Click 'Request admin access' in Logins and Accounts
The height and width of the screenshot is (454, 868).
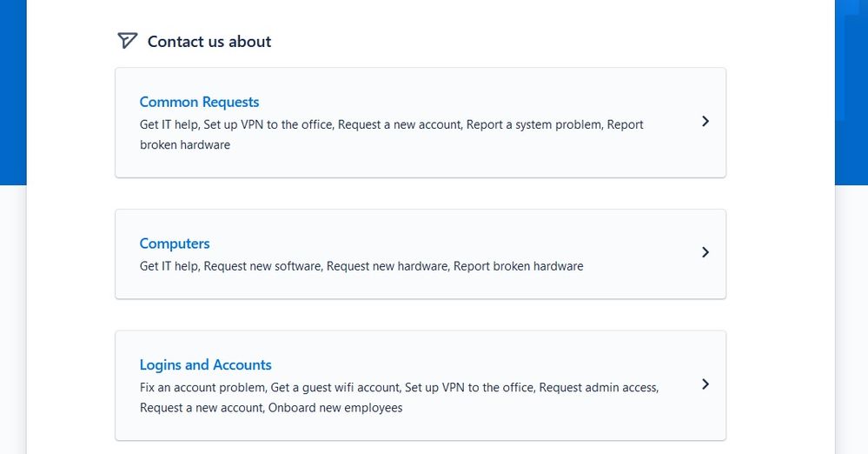click(x=599, y=388)
